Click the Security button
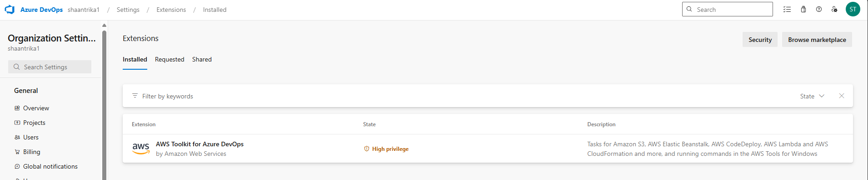The image size is (868, 180). click(760, 40)
